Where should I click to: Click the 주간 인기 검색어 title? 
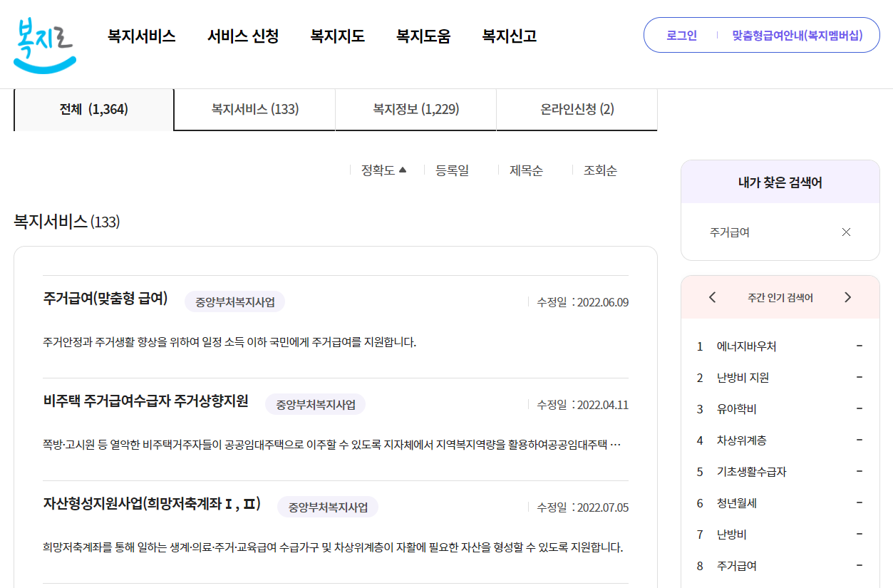coord(780,298)
